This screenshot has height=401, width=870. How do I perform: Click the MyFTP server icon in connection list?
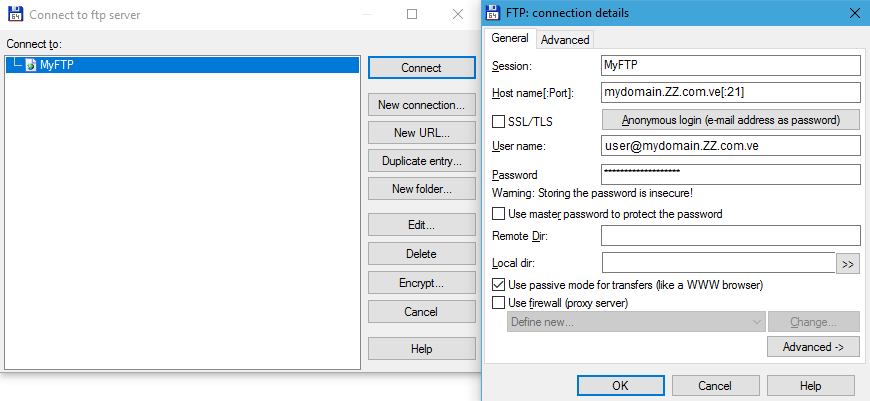tap(31, 65)
